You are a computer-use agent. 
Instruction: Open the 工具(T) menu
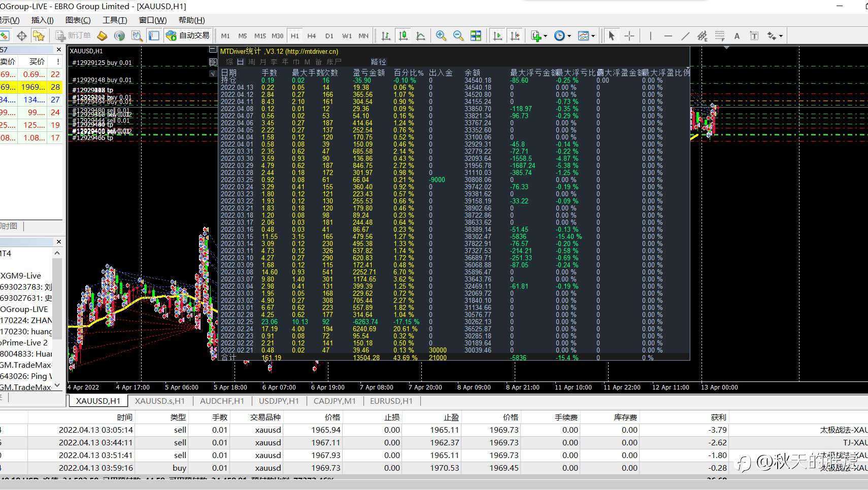point(115,20)
